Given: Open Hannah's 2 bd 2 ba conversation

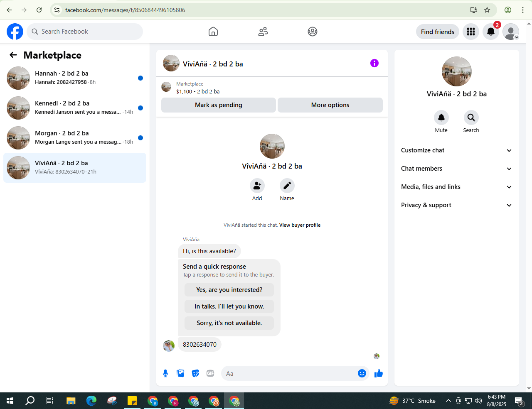Looking at the screenshot, I should (75, 78).
